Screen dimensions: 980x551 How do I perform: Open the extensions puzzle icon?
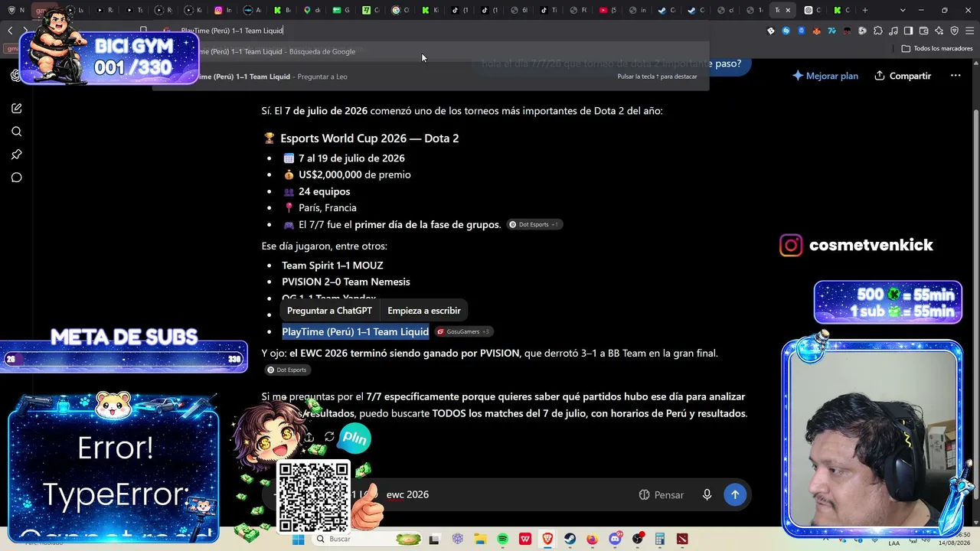click(877, 31)
